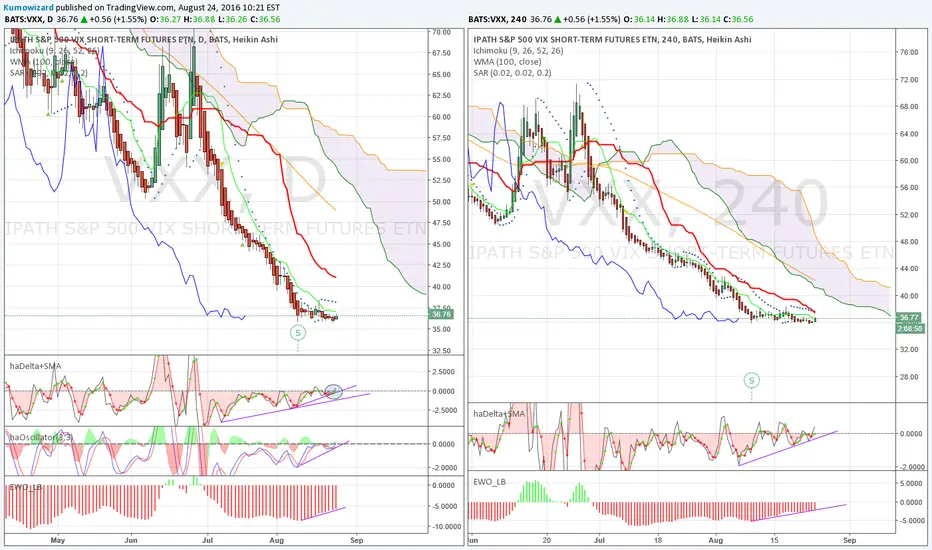Screen dimensions: 932x550
Task: Click the S marker on the daily chart
Action: click(x=298, y=332)
